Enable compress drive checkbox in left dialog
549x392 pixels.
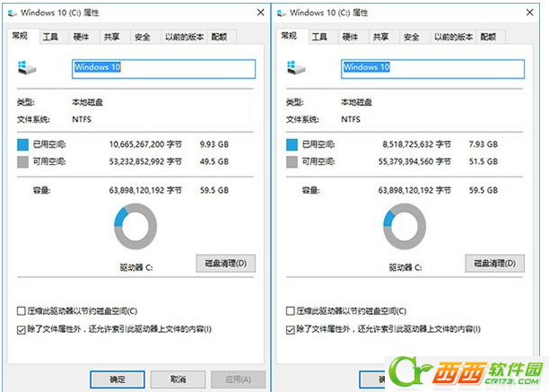click(x=21, y=310)
